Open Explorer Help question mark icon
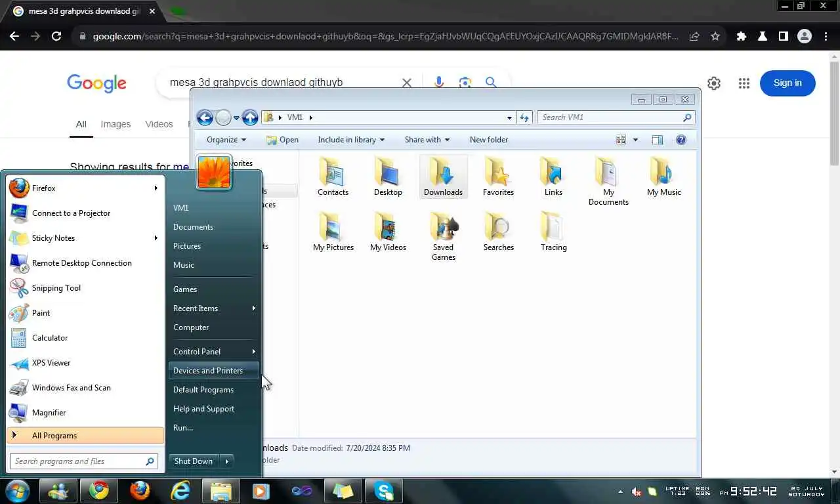The height and width of the screenshot is (504, 840). (x=681, y=140)
